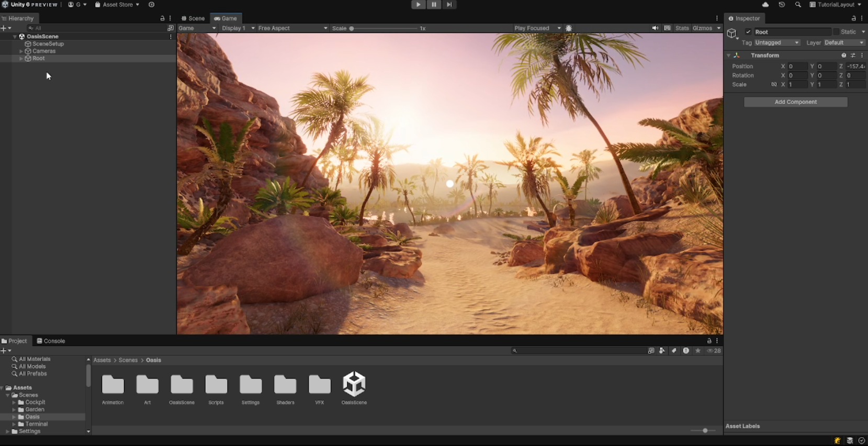
Task: Select the OasisScene Unity scene asset
Action: [354, 388]
